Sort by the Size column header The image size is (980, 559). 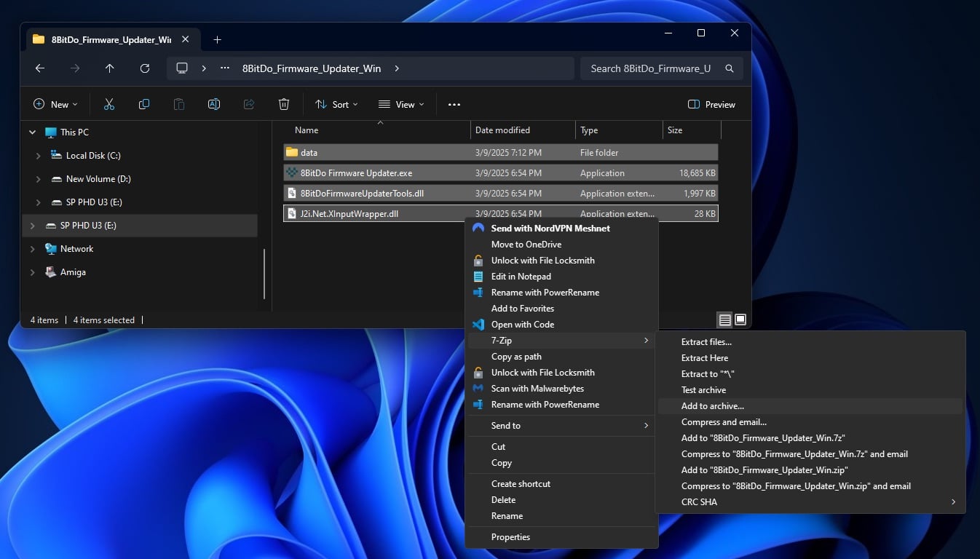coord(692,130)
